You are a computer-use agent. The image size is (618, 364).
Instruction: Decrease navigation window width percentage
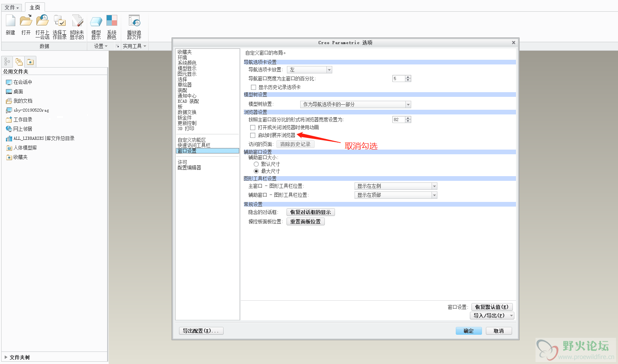pyautogui.click(x=408, y=80)
